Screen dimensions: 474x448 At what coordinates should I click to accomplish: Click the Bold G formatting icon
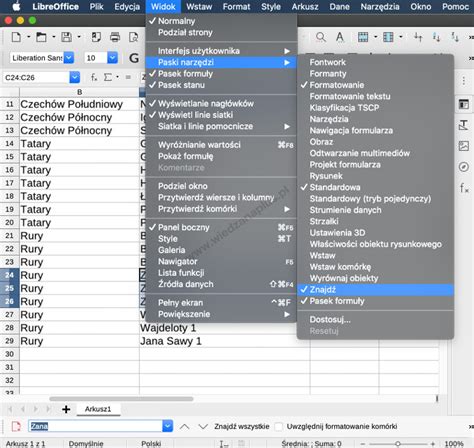coord(134,58)
